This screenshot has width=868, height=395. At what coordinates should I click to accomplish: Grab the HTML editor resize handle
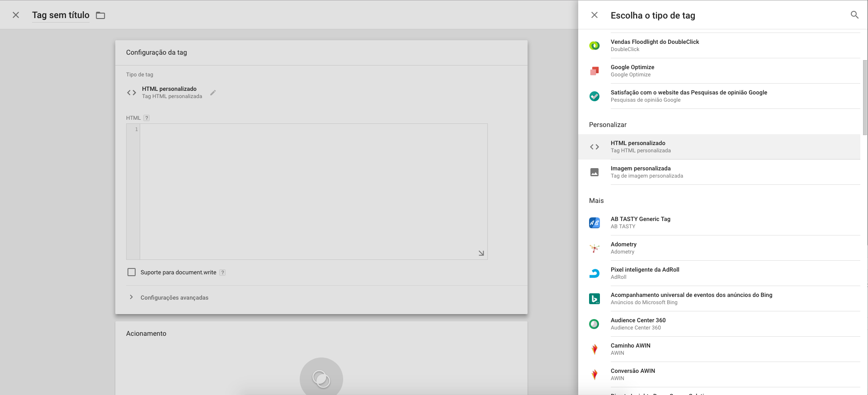coord(481,253)
